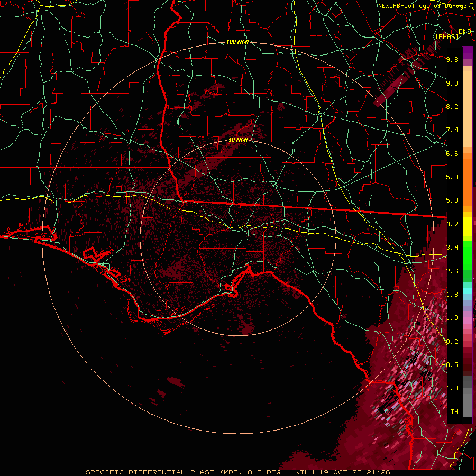Click the [PHAS] legend header
This screenshot has width=476, height=476.
(447, 36)
